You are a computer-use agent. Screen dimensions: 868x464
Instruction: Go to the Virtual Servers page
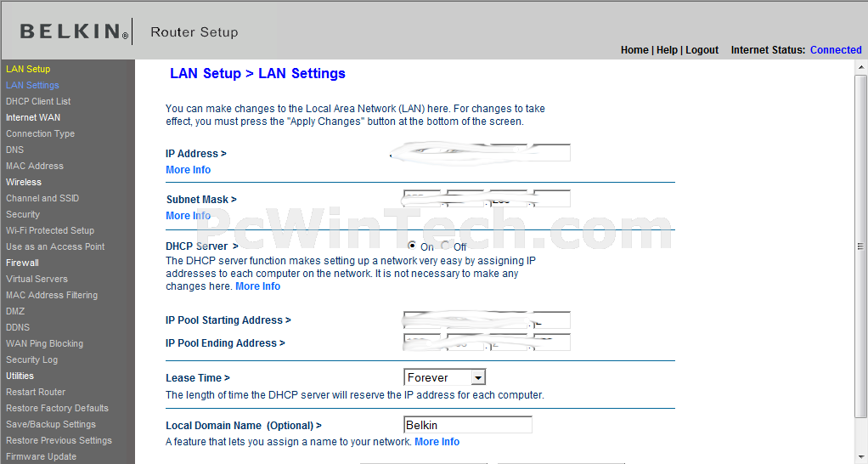37,279
